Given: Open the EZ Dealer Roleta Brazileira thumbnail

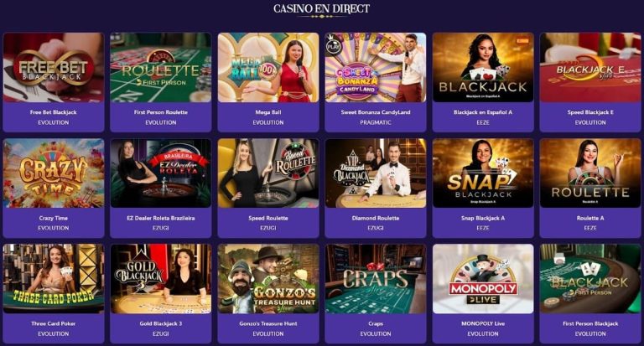Looking at the screenshot, I should pos(161,173).
